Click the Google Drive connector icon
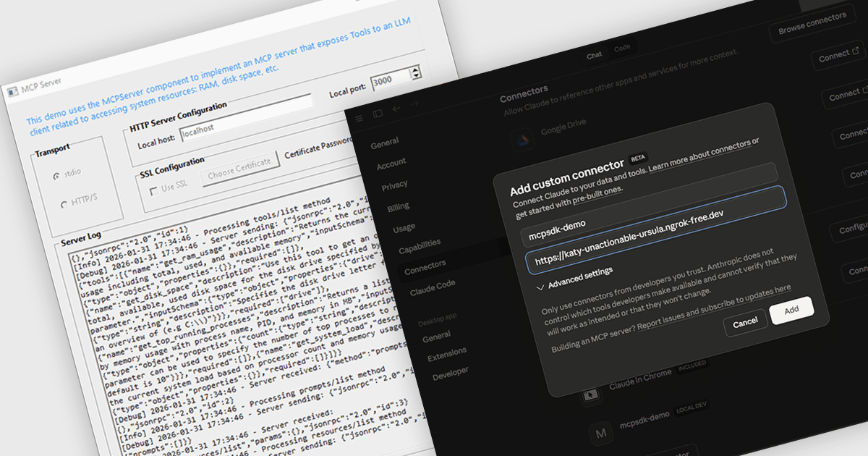 pyautogui.click(x=522, y=140)
